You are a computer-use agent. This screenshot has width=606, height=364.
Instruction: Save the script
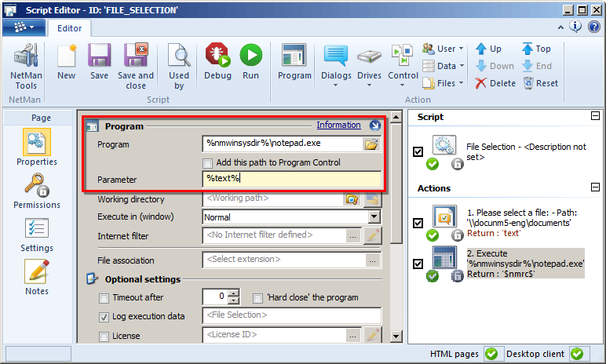pyautogui.click(x=100, y=62)
